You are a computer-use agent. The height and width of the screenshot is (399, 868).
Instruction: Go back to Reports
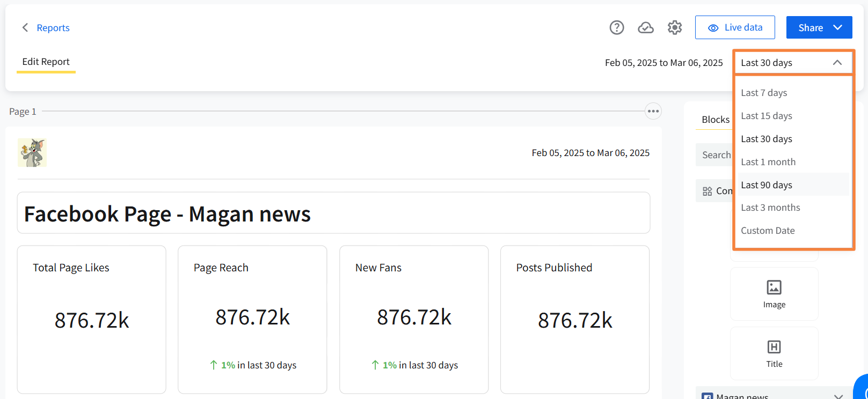click(53, 28)
